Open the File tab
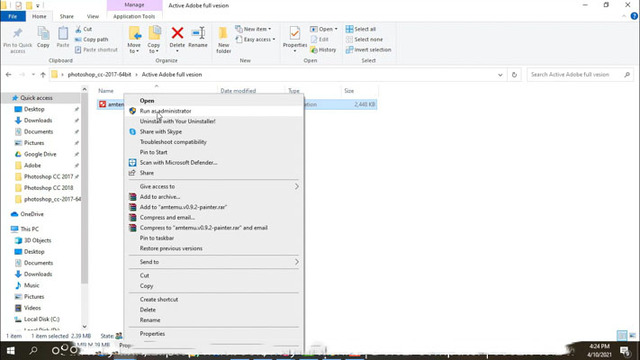 pyautogui.click(x=13, y=16)
